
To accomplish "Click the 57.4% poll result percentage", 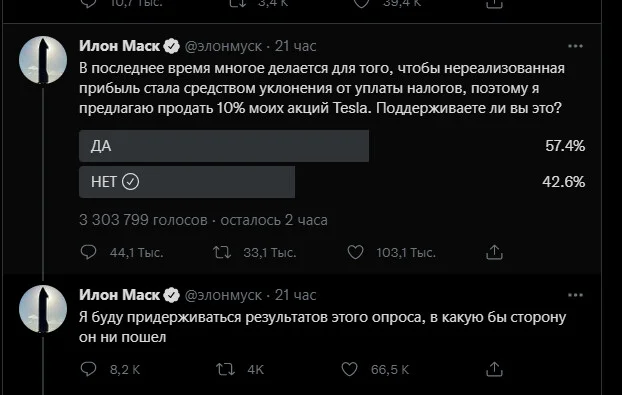I will [565, 146].
